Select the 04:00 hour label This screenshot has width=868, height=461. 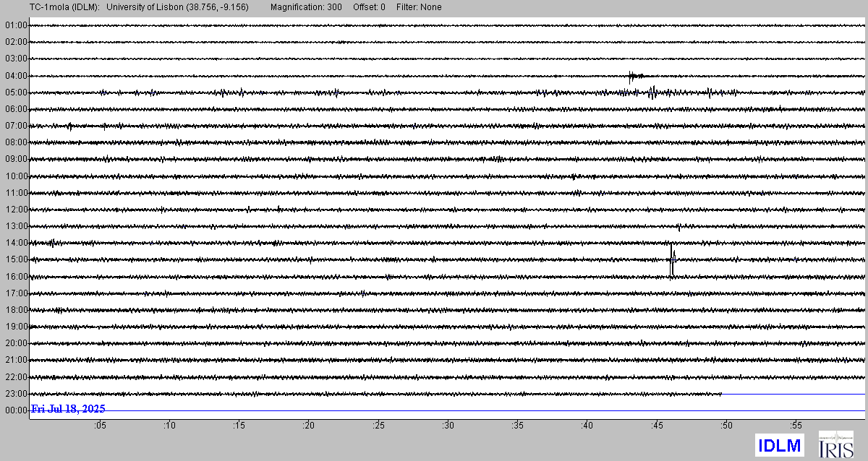tap(16, 76)
